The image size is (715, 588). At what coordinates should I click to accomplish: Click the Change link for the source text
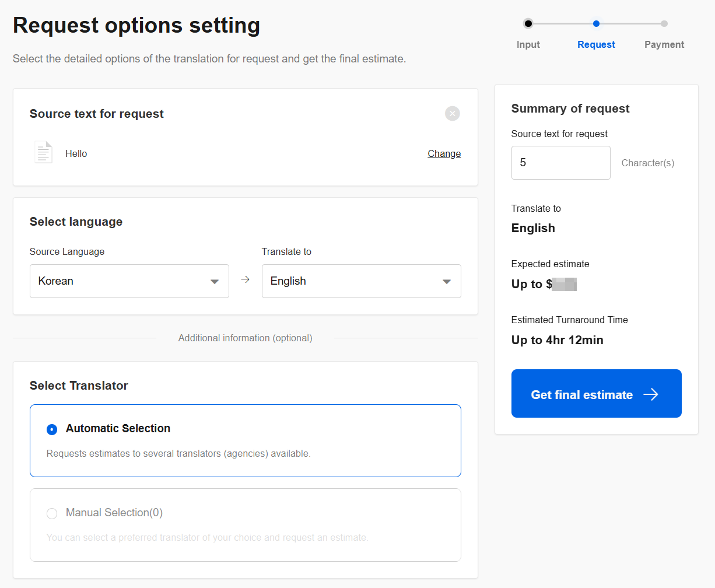pyautogui.click(x=444, y=153)
